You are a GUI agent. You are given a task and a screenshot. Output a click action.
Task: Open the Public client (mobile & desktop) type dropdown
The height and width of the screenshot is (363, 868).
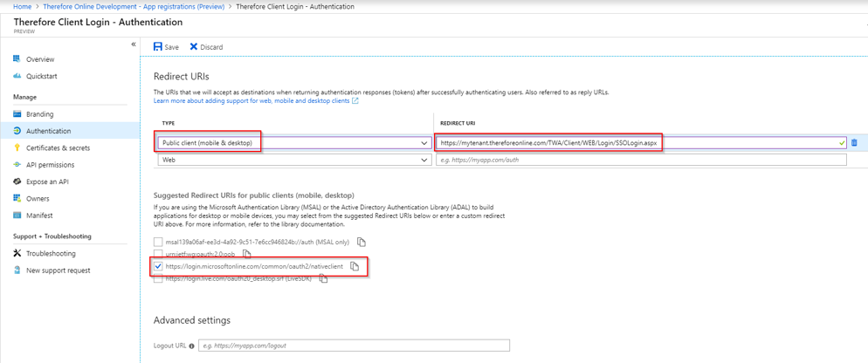click(294, 143)
